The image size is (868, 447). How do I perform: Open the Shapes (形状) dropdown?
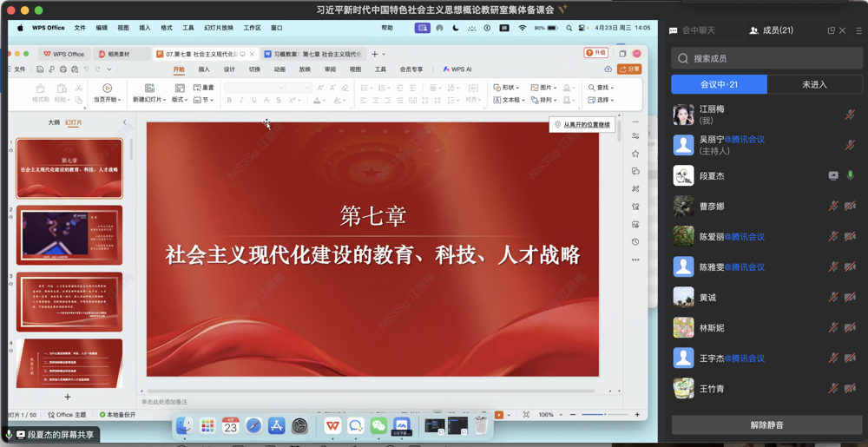coord(506,88)
